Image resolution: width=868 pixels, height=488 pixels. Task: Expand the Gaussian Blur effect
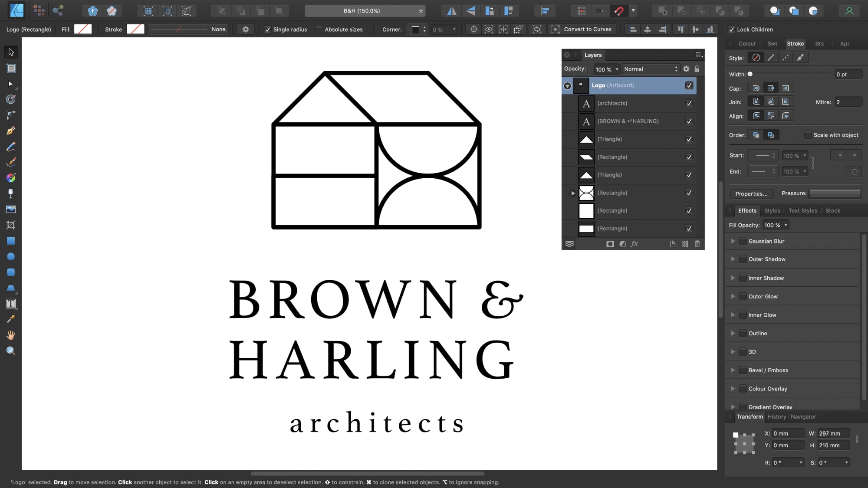[x=733, y=241]
